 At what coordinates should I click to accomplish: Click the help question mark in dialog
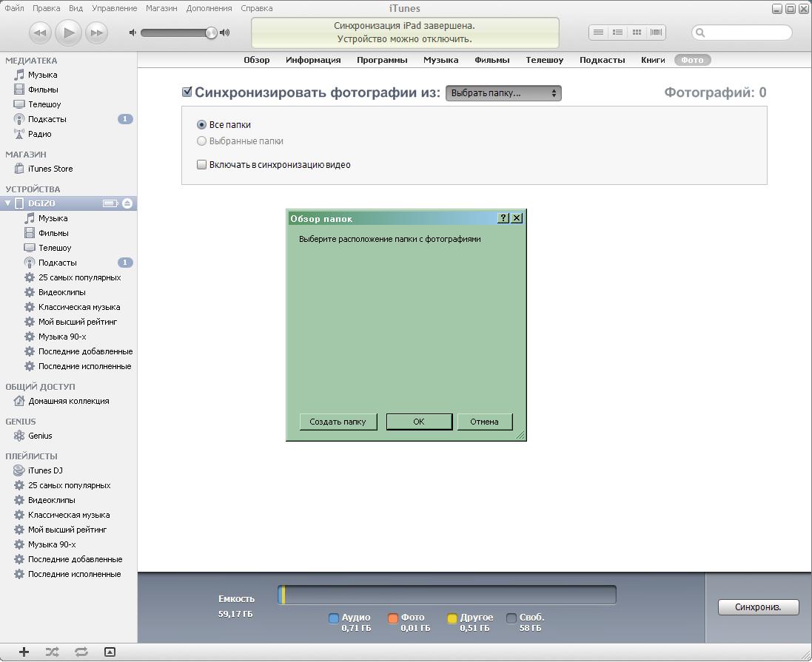tap(503, 218)
